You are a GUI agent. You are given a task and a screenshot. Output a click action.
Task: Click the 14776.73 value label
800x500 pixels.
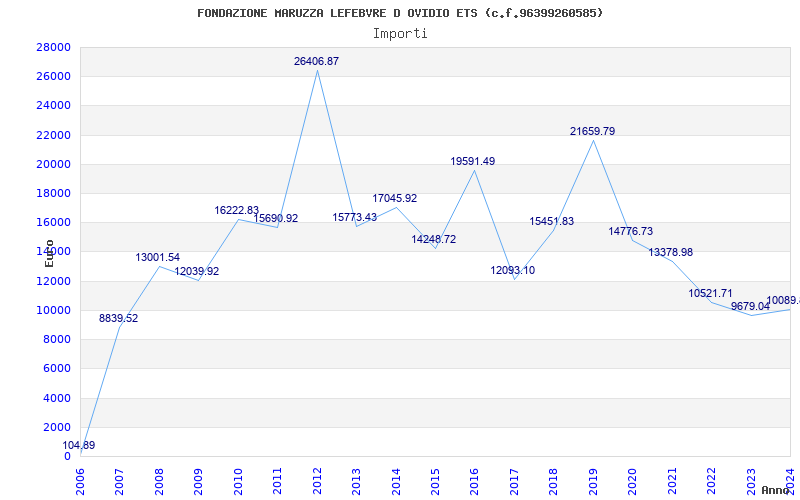[x=631, y=231]
